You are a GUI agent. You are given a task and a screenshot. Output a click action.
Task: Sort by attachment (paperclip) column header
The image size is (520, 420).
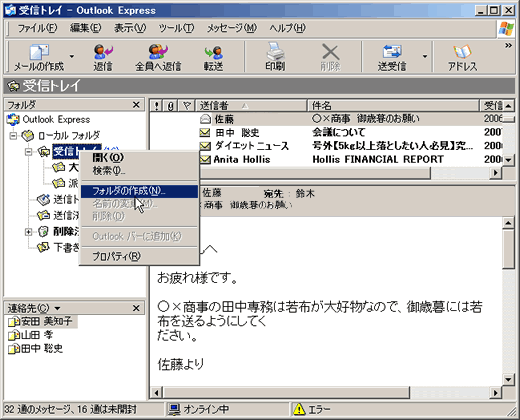click(x=171, y=106)
